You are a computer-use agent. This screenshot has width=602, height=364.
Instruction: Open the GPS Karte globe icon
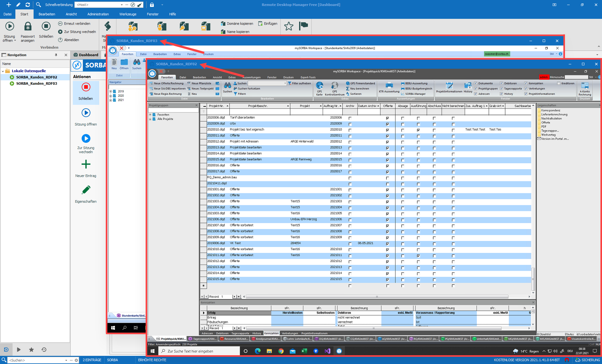[x=320, y=86]
